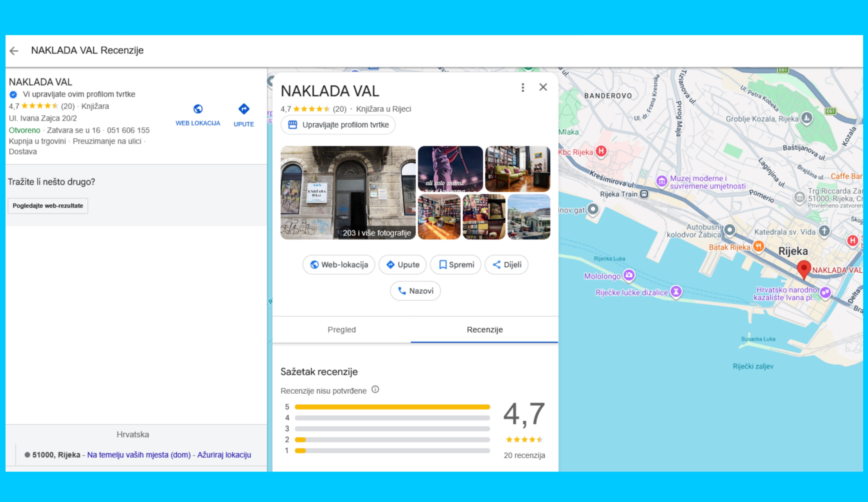Viewport: 868px width, 502px height.
Task: Click the Batak Rijeka restaurant marker
Action: pyautogui.click(x=758, y=246)
